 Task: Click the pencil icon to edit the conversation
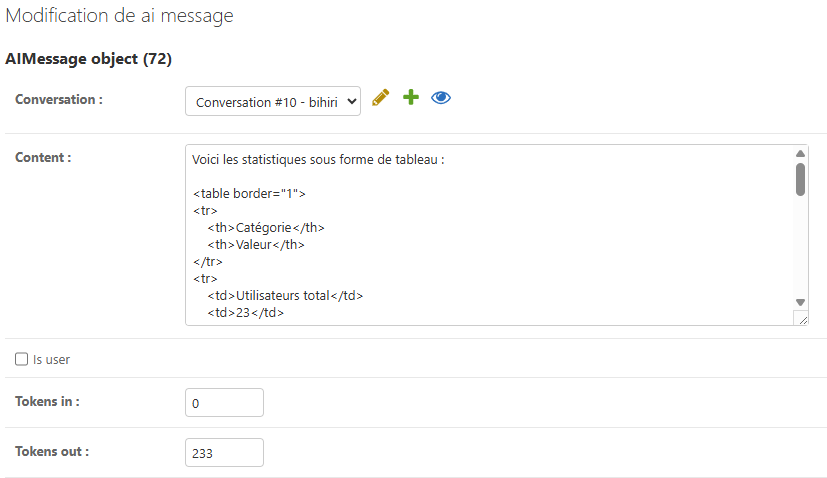(x=380, y=98)
